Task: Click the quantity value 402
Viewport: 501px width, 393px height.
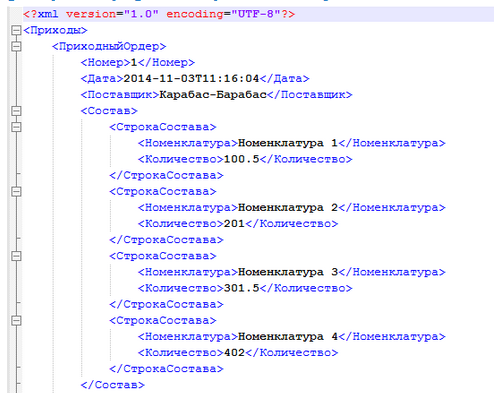Action: tap(234, 353)
